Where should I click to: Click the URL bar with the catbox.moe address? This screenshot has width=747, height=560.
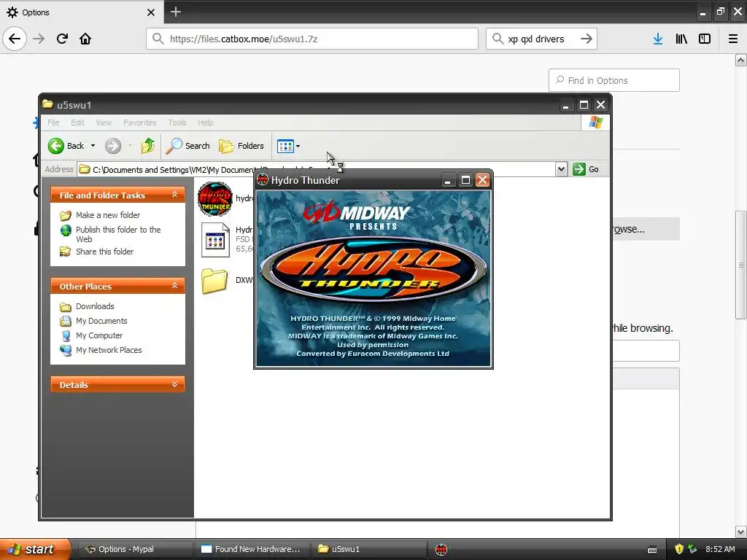point(312,39)
